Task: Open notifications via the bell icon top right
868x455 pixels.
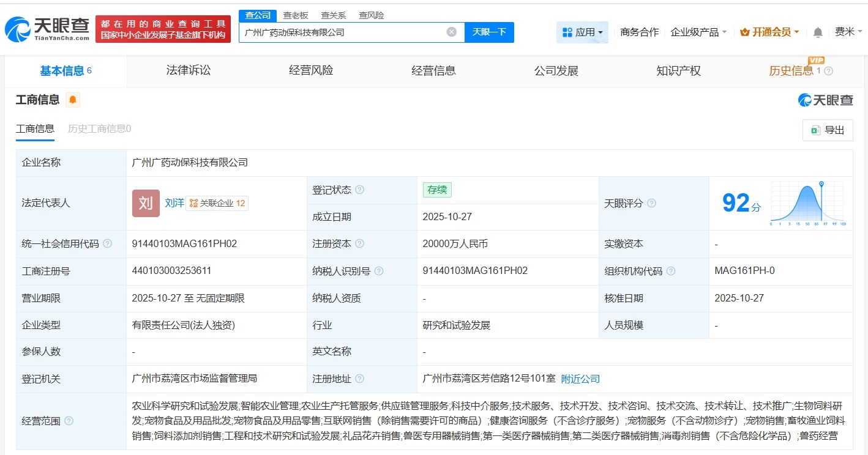Action: [817, 32]
